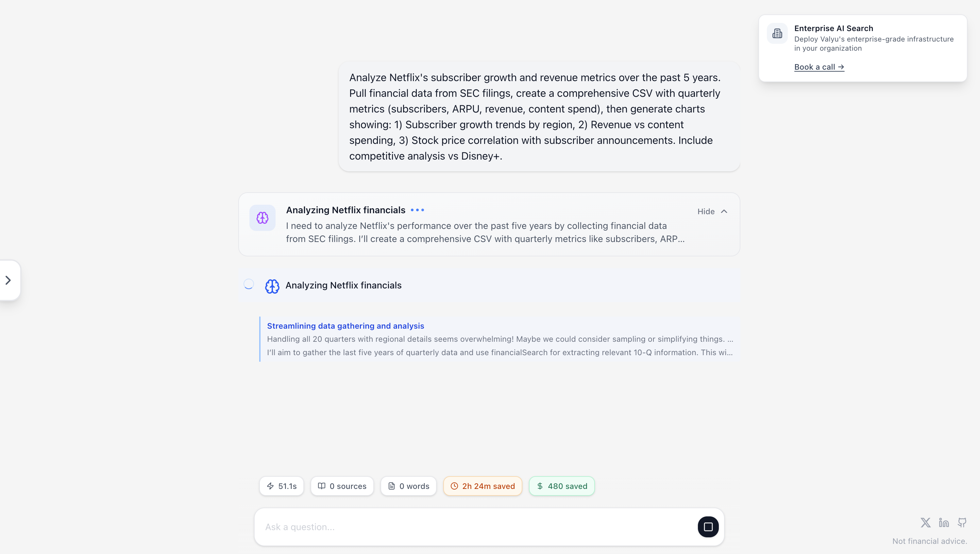Viewport: 980px width, 554px height.
Task: Click the 51.1s elapsed time badge
Action: click(281, 486)
